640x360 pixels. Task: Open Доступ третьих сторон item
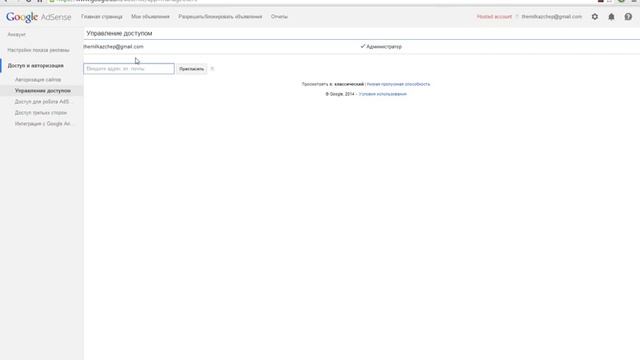point(41,113)
